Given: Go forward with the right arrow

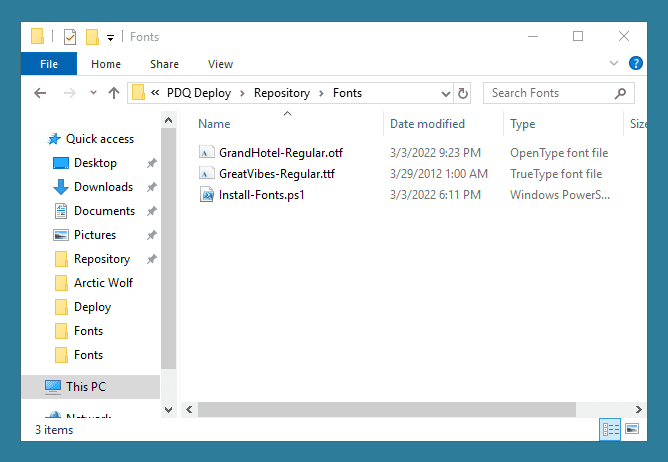Looking at the screenshot, I should (x=69, y=93).
